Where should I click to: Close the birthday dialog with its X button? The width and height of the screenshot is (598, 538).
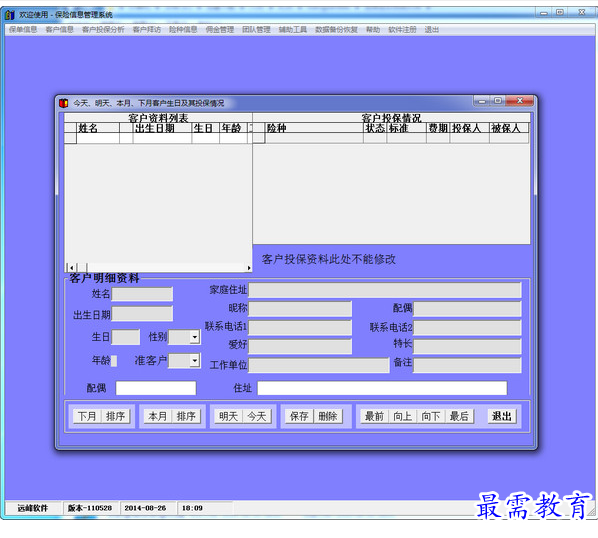click(520, 101)
